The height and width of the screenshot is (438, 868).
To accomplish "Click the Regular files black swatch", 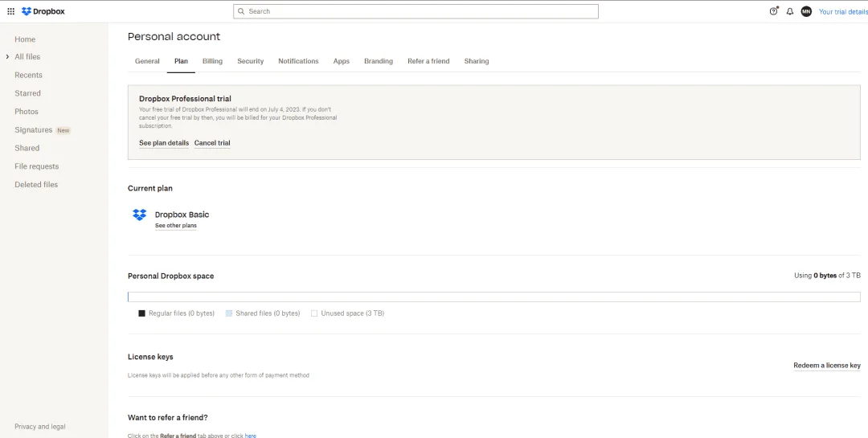I will pyautogui.click(x=141, y=313).
